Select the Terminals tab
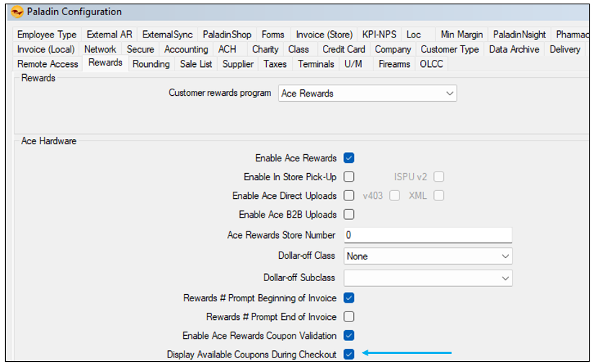The width and height of the screenshot is (594, 364). coord(316,64)
